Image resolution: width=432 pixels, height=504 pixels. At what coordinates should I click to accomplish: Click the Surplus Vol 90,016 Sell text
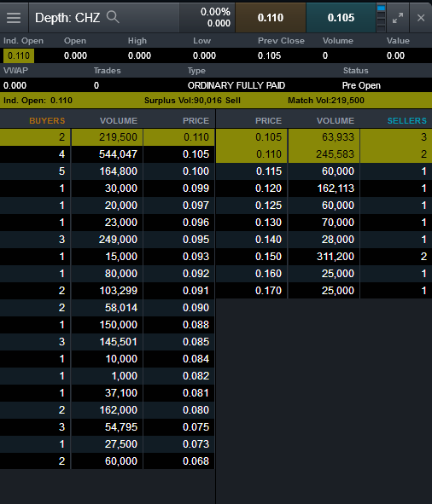[192, 101]
